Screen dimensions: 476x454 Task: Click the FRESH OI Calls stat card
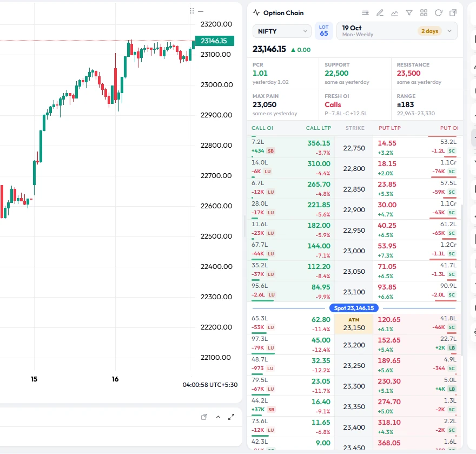pyautogui.click(x=355, y=104)
